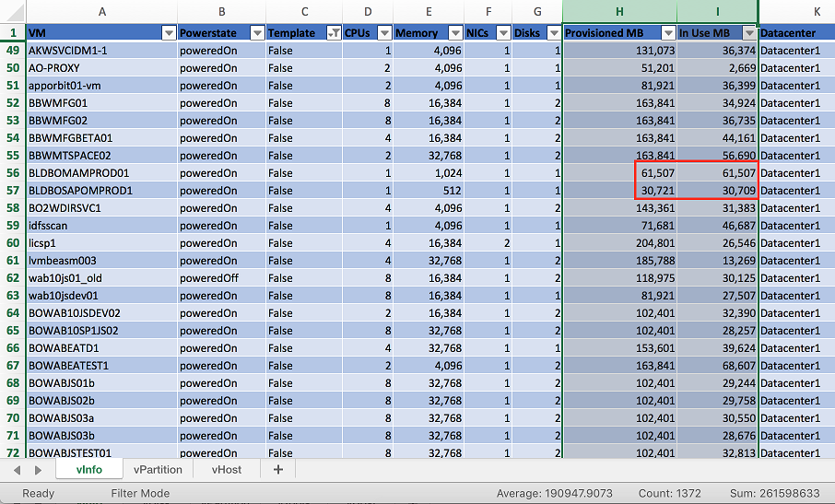Click the Sum value in status bar
835x504 pixels.
click(x=774, y=493)
